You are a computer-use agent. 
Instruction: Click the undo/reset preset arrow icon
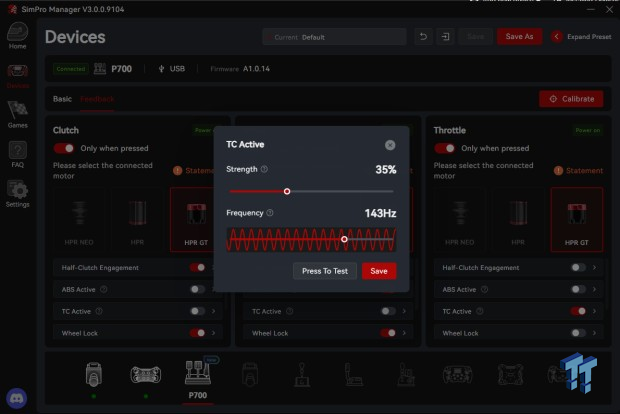point(423,37)
